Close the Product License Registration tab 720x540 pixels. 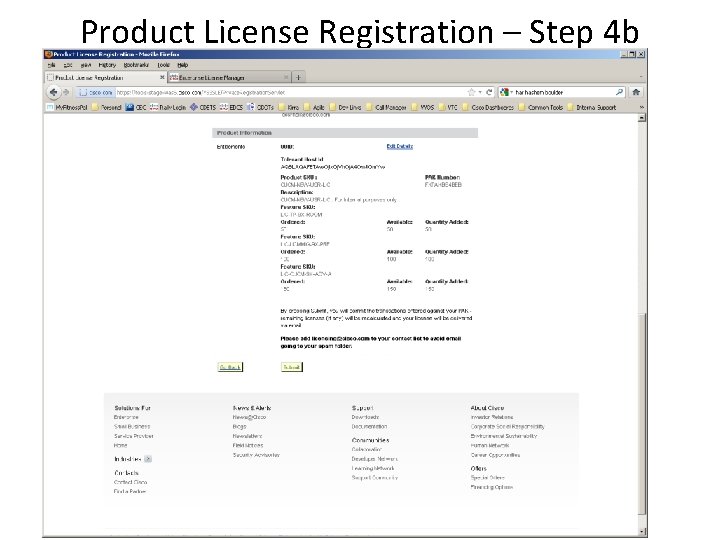tap(162, 77)
